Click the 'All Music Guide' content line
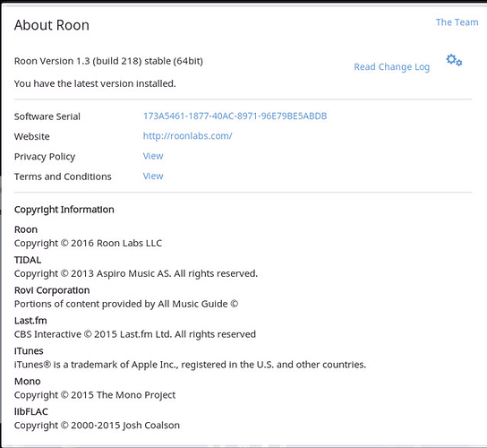487x448 pixels. 126,304
